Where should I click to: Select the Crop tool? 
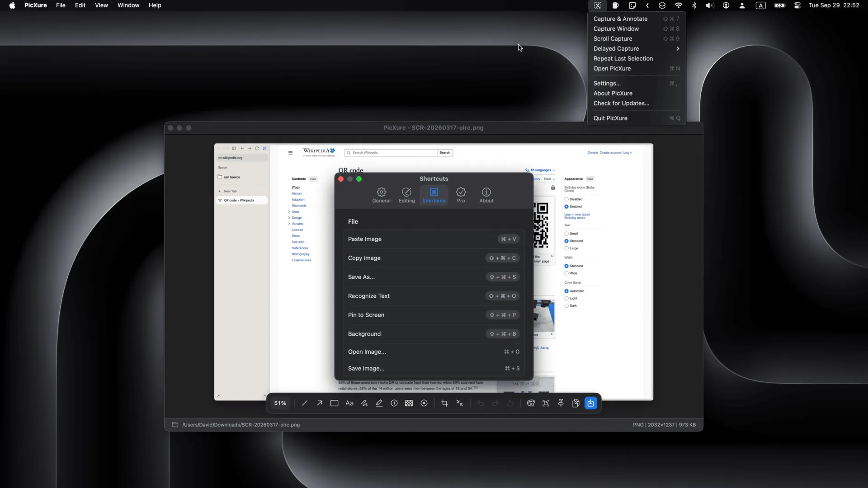click(x=444, y=403)
